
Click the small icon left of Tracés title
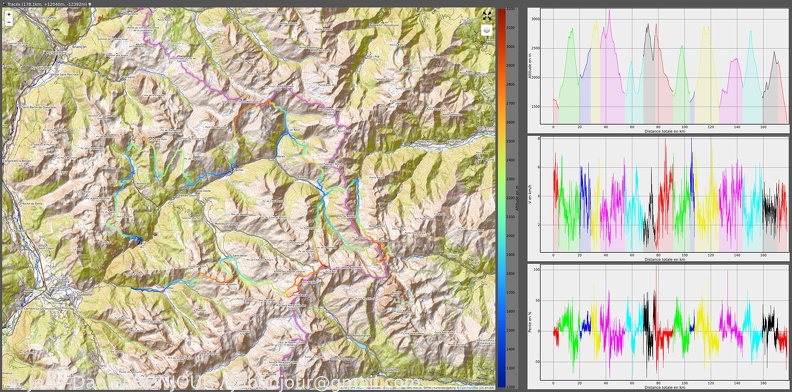[3, 4]
